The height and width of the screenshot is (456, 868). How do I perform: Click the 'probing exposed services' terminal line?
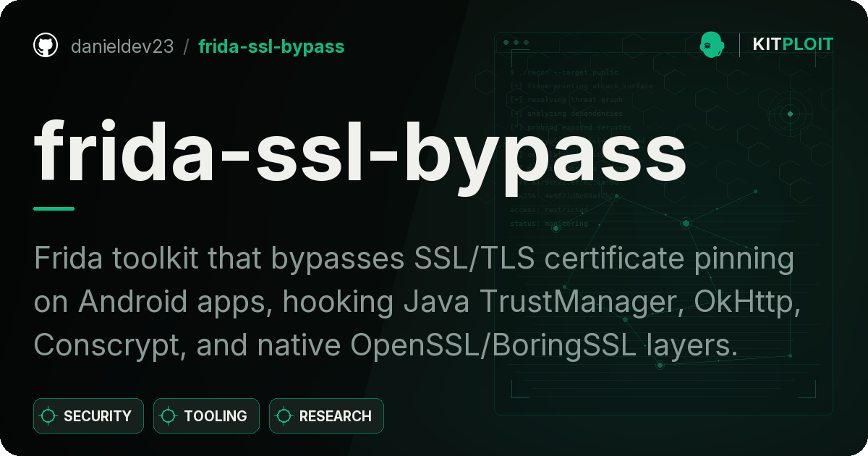click(570, 127)
